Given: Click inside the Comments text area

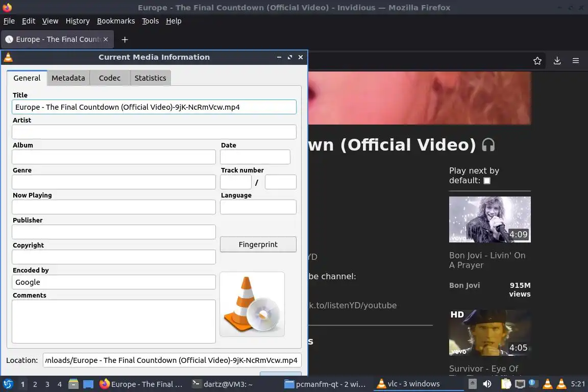Looking at the screenshot, I should (114, 322).
